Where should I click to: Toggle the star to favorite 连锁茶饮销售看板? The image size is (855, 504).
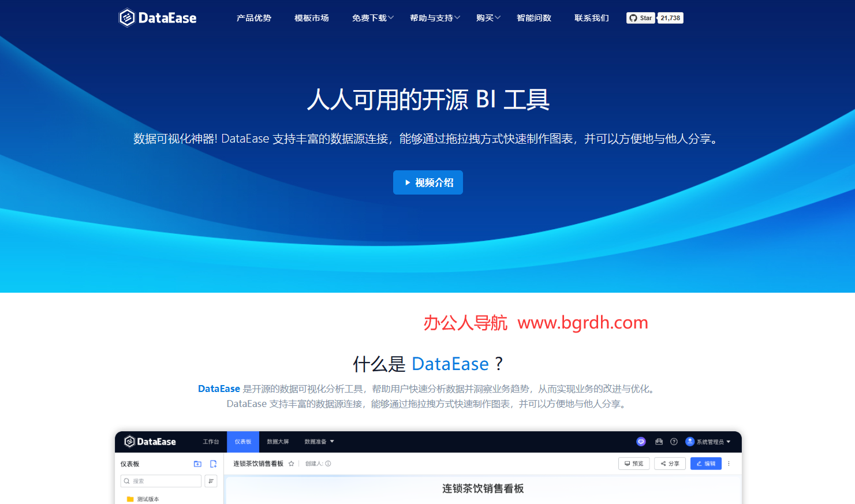tap(291, 464)
